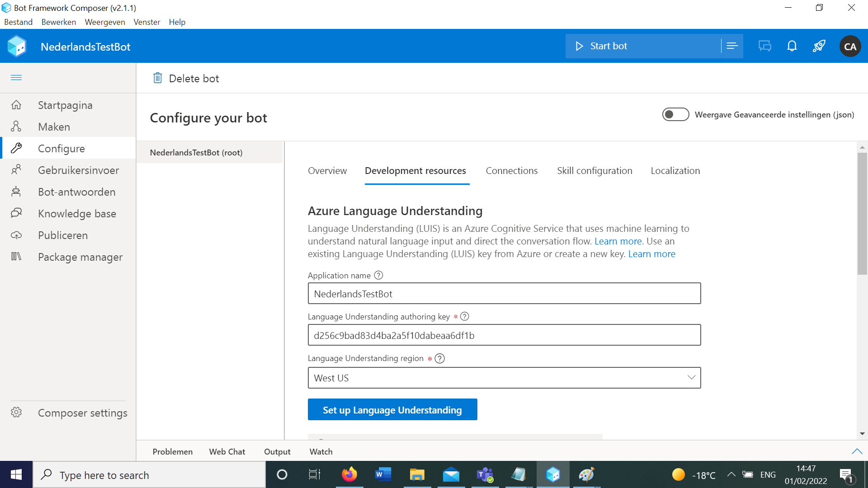
Task: Collapse the bottom panel with the chevron
Action: point(857,451)
